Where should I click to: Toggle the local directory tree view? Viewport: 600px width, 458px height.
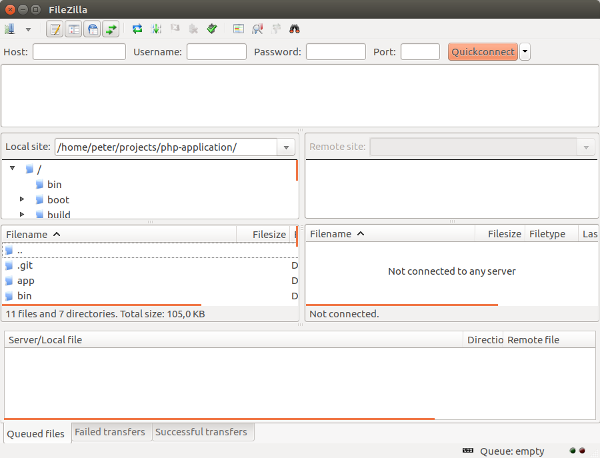(73, 29)
